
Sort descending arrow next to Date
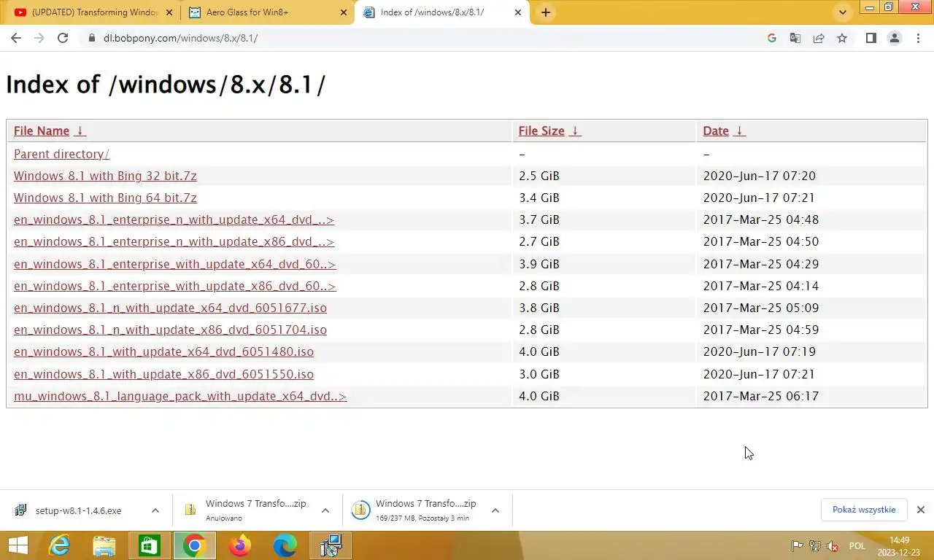(x=739, y=131)
